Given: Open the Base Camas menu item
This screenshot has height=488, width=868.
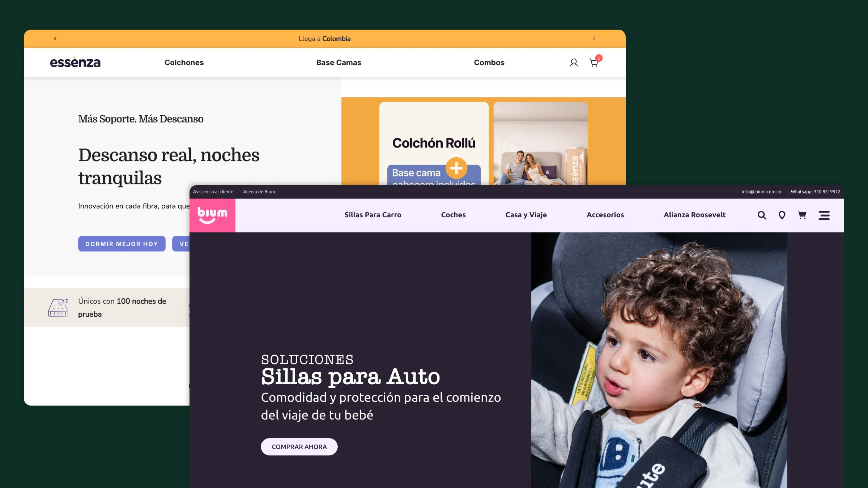Looking at the screenshot, I should (x=339, y=63).
